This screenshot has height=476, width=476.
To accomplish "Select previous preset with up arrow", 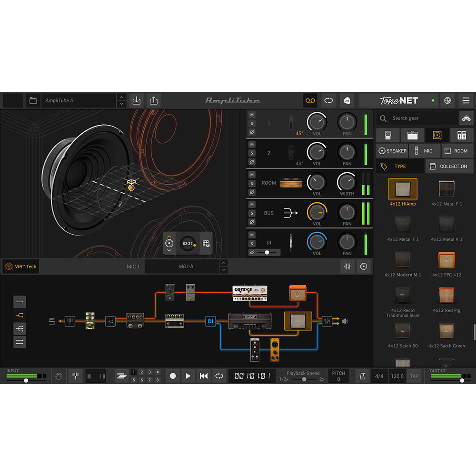I will coord(121,97).
